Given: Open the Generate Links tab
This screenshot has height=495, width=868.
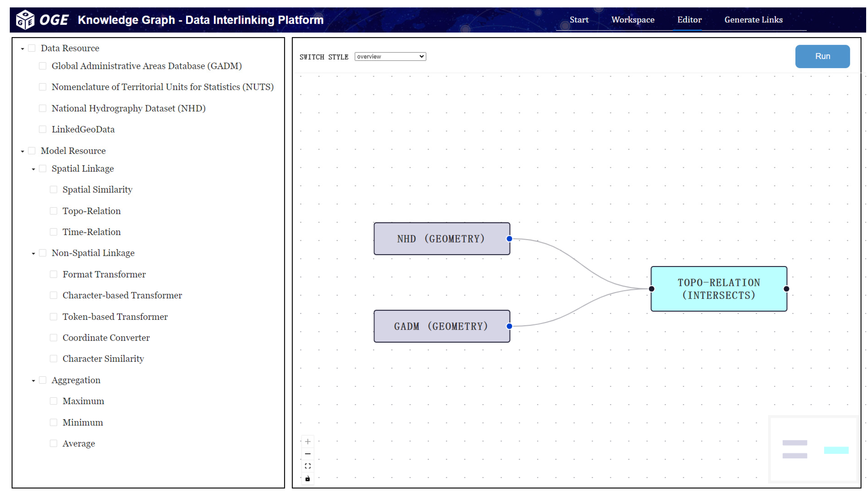Looking at the screenshot, I should point(753,20).
